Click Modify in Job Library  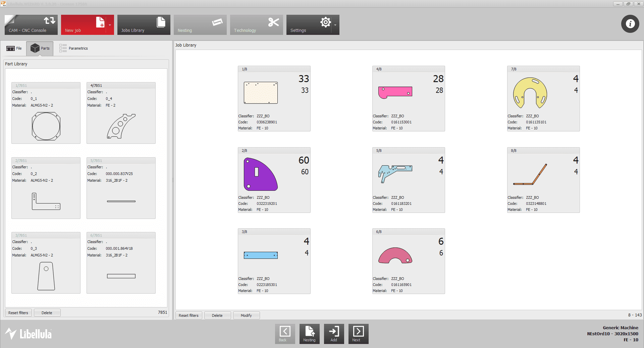[x=246, y=315]
